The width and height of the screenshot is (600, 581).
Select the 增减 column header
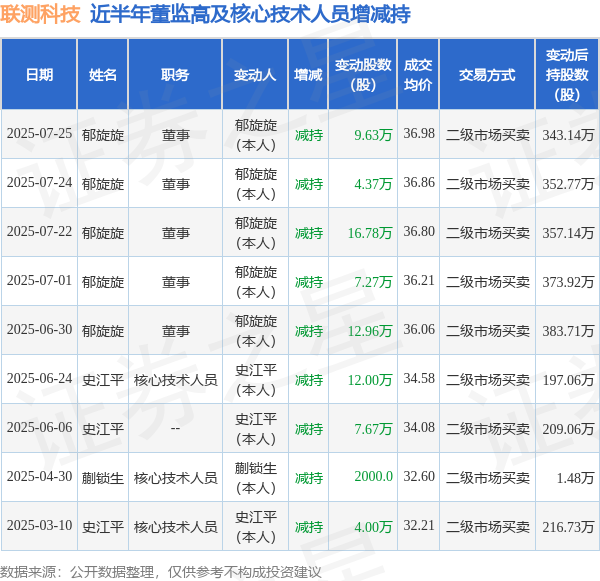pos(308,74)
